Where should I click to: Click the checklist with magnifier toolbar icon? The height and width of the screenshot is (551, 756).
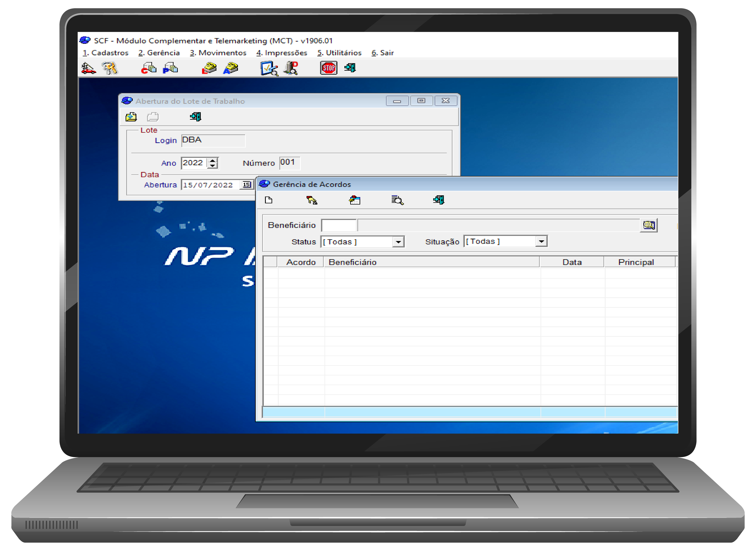269,68
